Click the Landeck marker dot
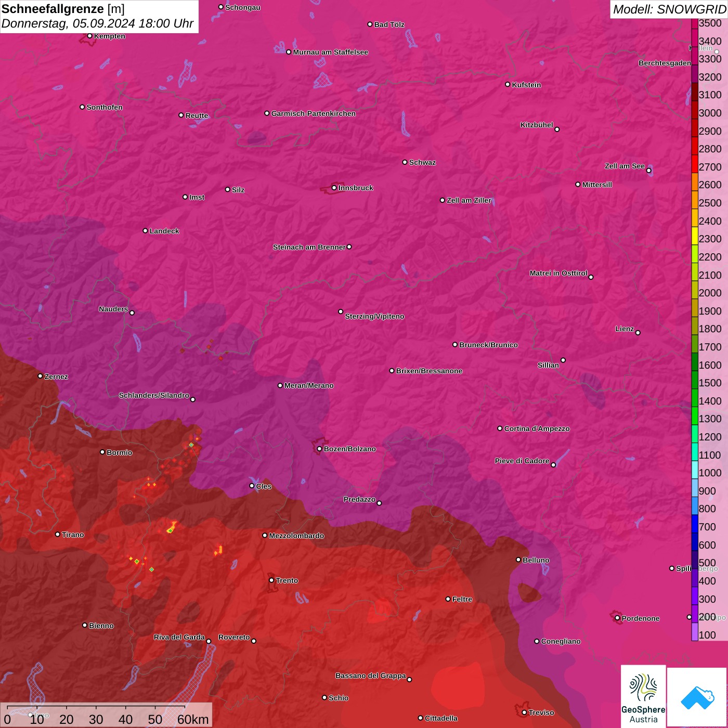Screen dimensions: 728x728 (x=145, y=230)
